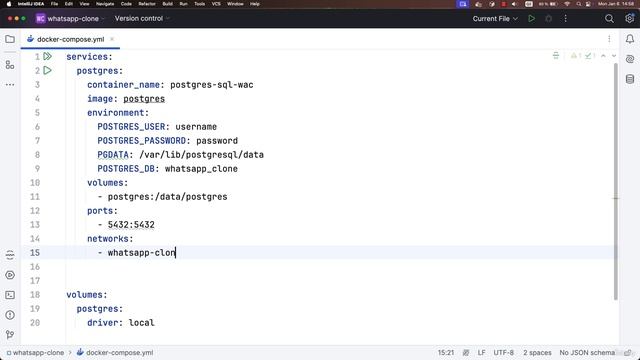The height and width of the screenshot is (360, 640).
Task: Open the Notifications bell panel
Action: pyautogui.click(x=630, y=39)
